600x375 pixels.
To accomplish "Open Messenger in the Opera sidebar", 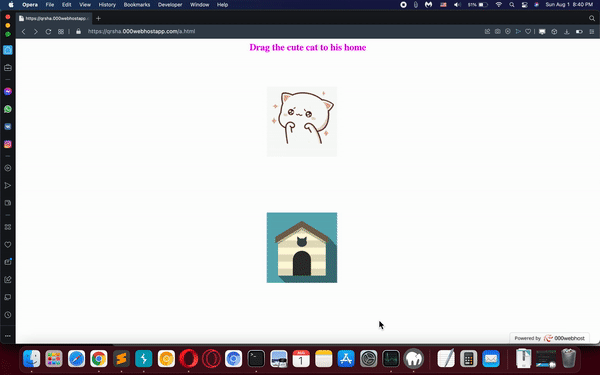I will click(8, 91).
